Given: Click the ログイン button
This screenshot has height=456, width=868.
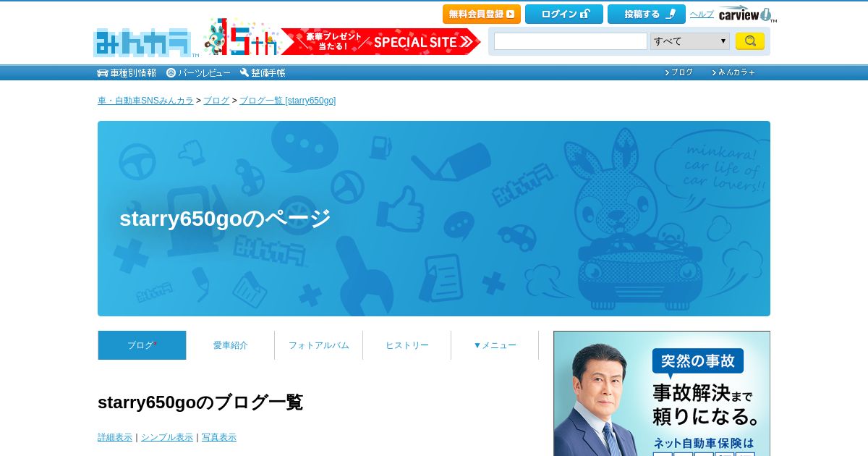Looking at the screenshot, I should coord(564,14).
